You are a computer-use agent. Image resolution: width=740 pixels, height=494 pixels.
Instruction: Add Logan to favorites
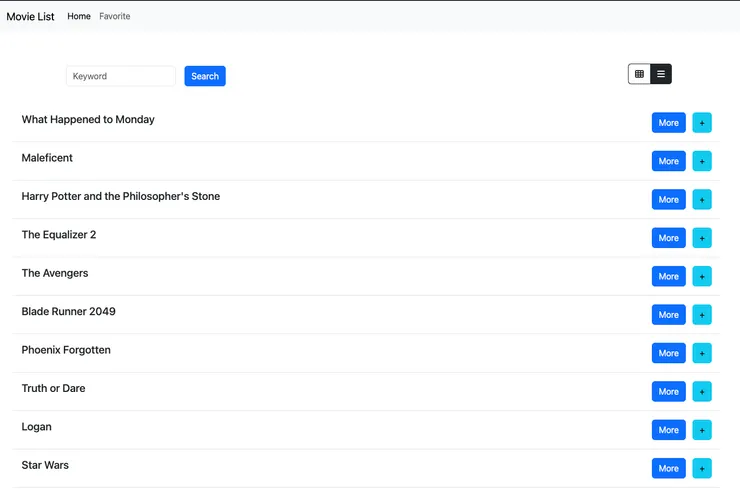pyautogui.click(x=702, y=430)
